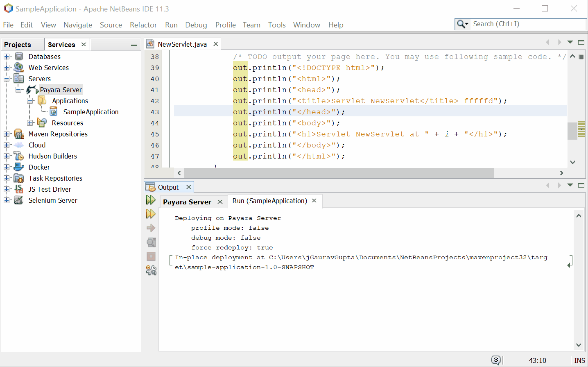Click the Search (Ctrl+I) field
This screenshot has height=367, width=588.
click(528, 24)
